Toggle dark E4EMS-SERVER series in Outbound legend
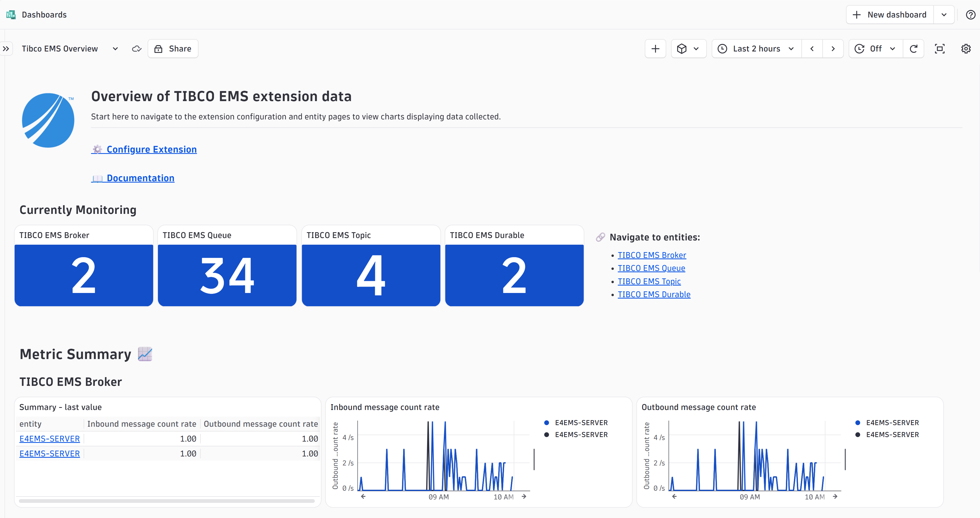The image size is (980, 518). click(887, 434)
